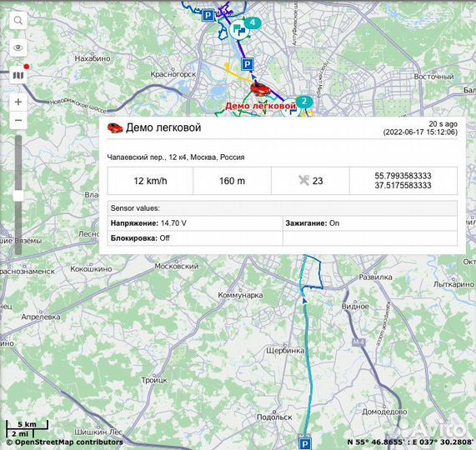Click the Блокировка Off cell
The height and width of the screenshot is (450, 476).
[195, 238]
